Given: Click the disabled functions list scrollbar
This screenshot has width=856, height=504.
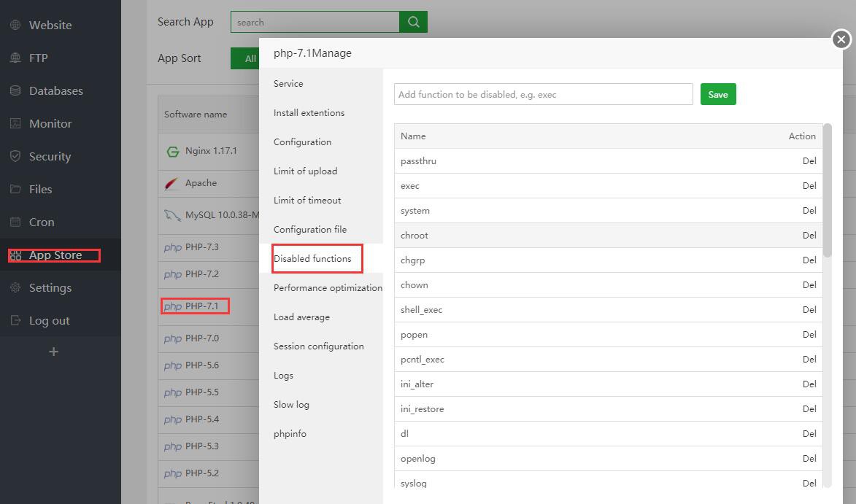Looking at the screenshot, I should pyautogui.click(x=827, y=190).
